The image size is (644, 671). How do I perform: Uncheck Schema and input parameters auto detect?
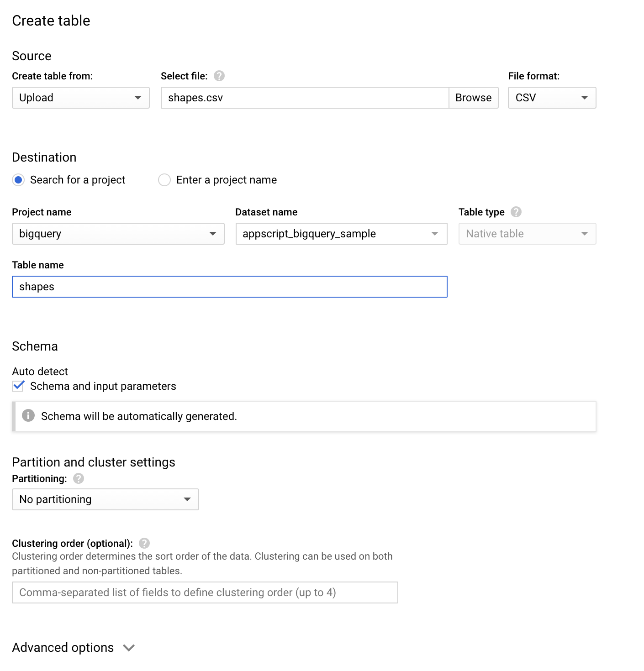tap(18, 386)
